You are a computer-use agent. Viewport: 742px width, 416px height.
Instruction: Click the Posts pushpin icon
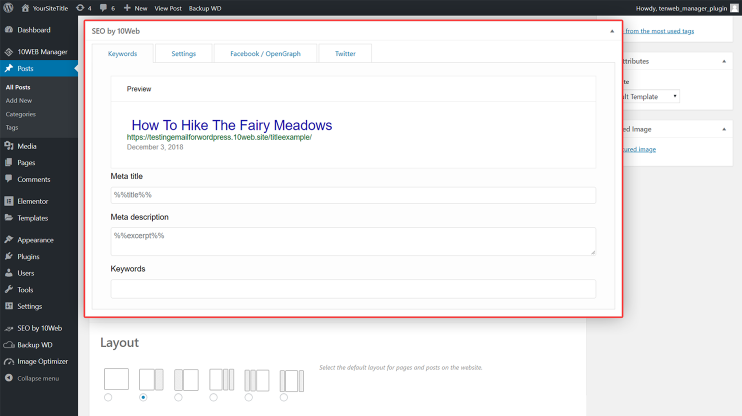point(9,69)
